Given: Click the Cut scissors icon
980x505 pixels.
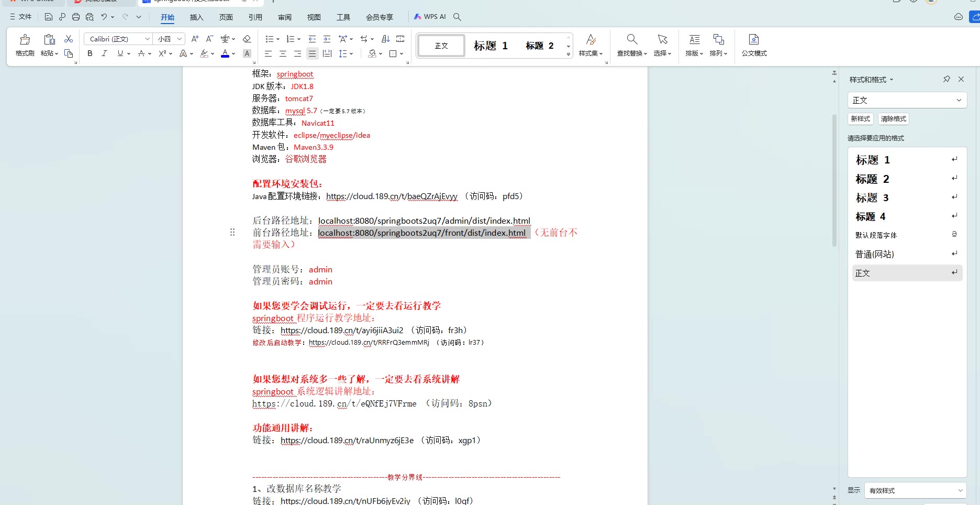Looking at the screenshot, I should pyautogui.click(x=69, y=39).
